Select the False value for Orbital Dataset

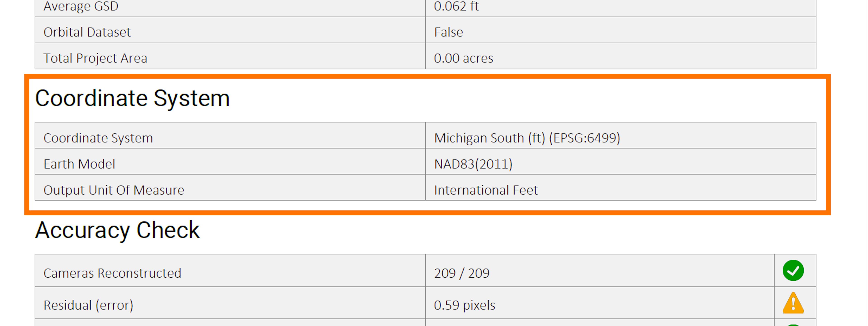pos(448,32)
